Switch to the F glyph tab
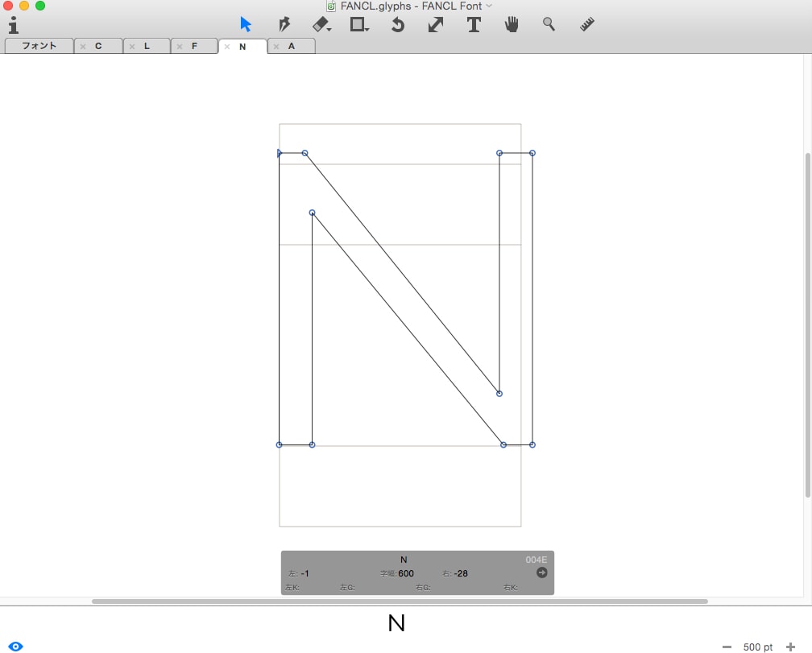Viewport: 812px width, 653px height. pos(194,46)
